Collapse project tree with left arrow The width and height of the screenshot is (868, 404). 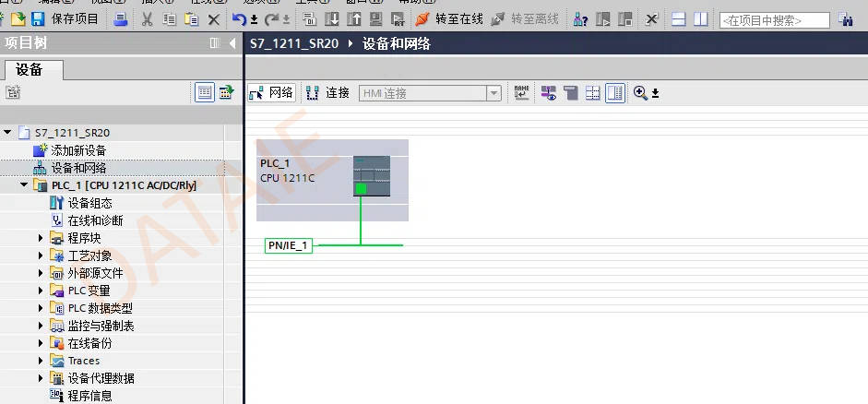point(232,43)
